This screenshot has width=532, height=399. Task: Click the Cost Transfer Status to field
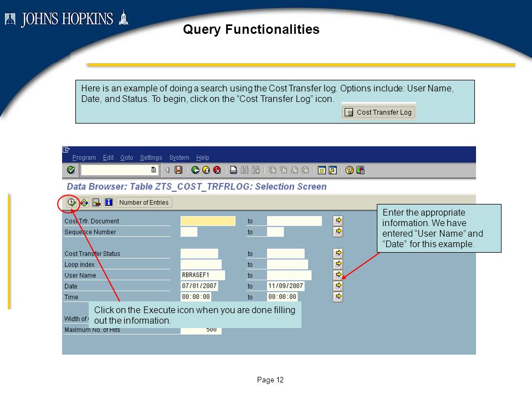click(286, 254)
